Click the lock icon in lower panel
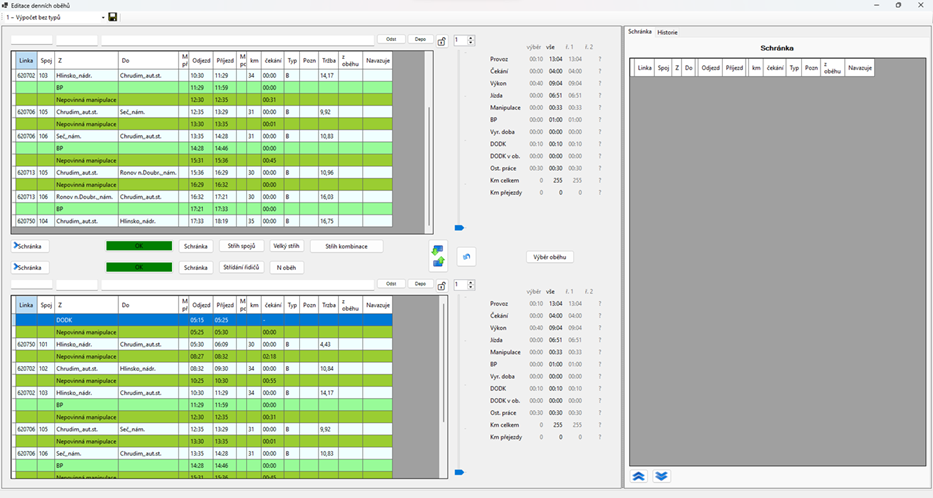The image size is (933, 498). [x=441, y=285]
